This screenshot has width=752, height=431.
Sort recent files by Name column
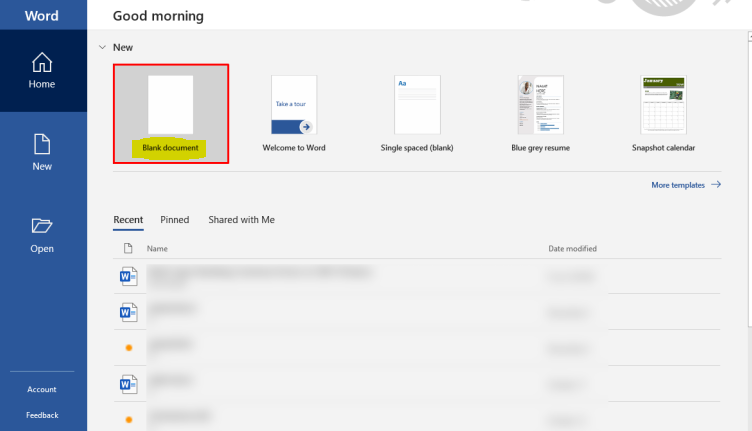(157, 248)
